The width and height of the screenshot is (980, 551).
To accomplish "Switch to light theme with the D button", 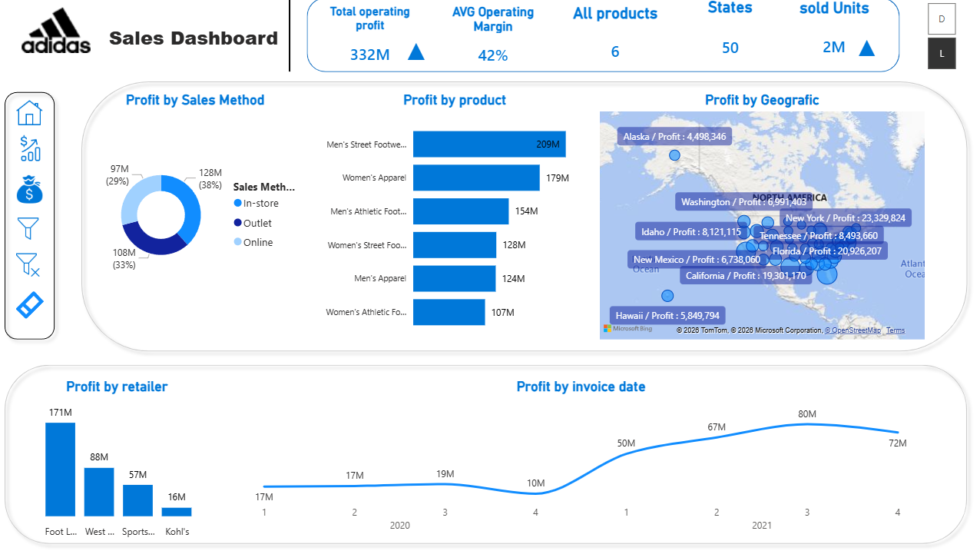I will (x=942, y=18).
